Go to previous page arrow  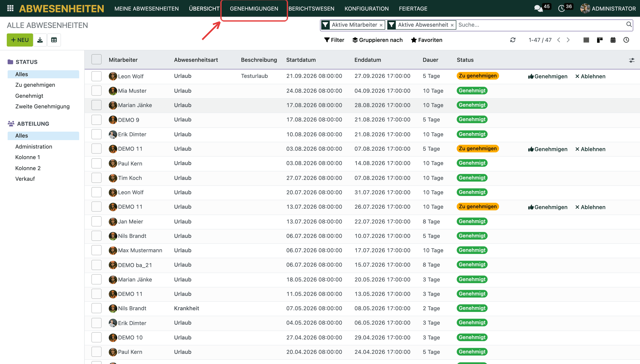click(559, 40)
